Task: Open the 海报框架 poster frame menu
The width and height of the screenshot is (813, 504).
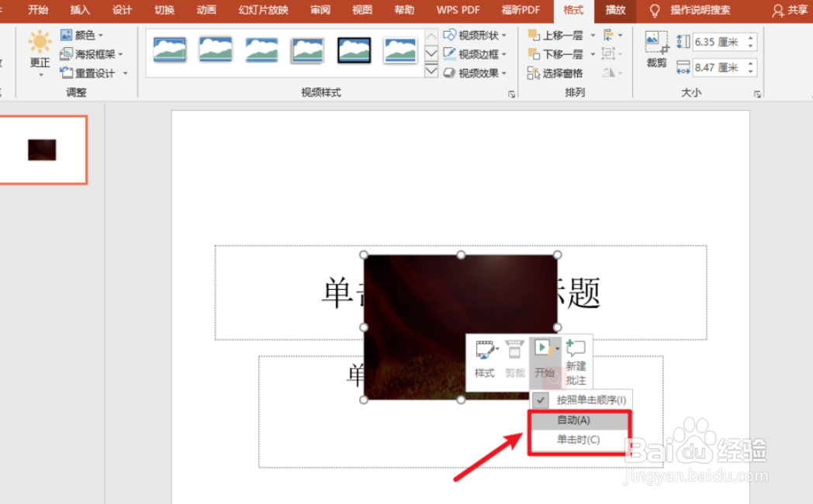Action: (x=92, y=54)
